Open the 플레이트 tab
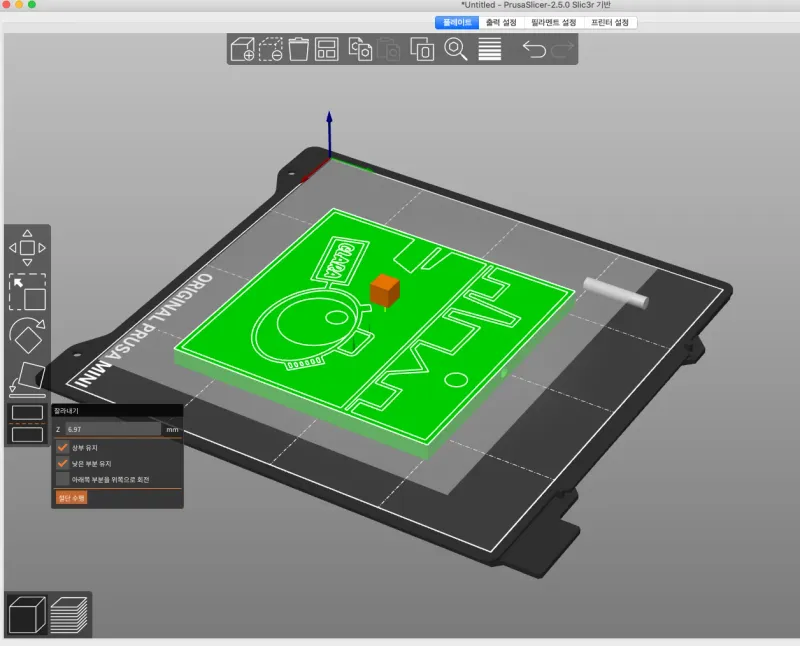 point(457,22)
